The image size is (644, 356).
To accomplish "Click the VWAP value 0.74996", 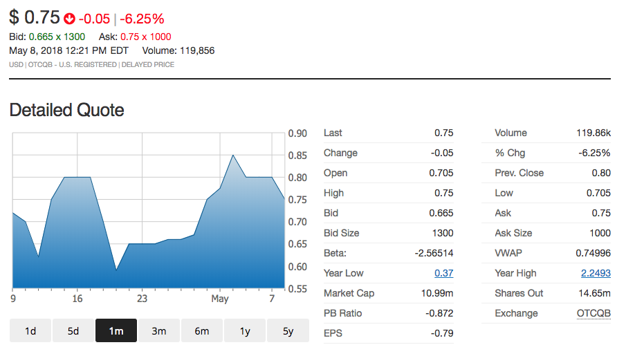I will (x=593, y=253).
